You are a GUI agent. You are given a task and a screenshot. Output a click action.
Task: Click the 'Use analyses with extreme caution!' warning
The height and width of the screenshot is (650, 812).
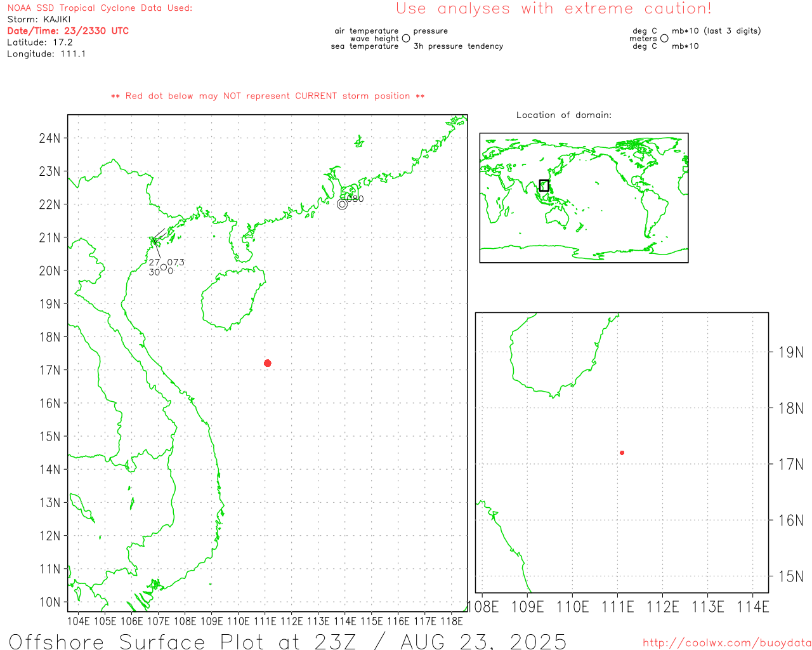click(x=554, y=9)
